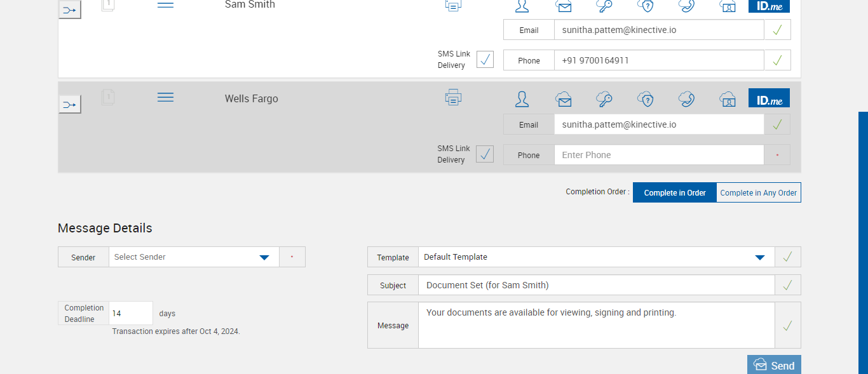
Task: Click Wells Fargo's printer icon
Action: 453,98
